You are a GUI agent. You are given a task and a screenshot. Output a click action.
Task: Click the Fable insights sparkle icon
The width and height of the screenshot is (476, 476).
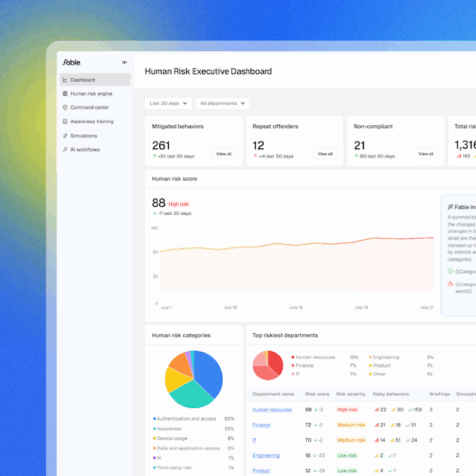[x=450, y=207]
